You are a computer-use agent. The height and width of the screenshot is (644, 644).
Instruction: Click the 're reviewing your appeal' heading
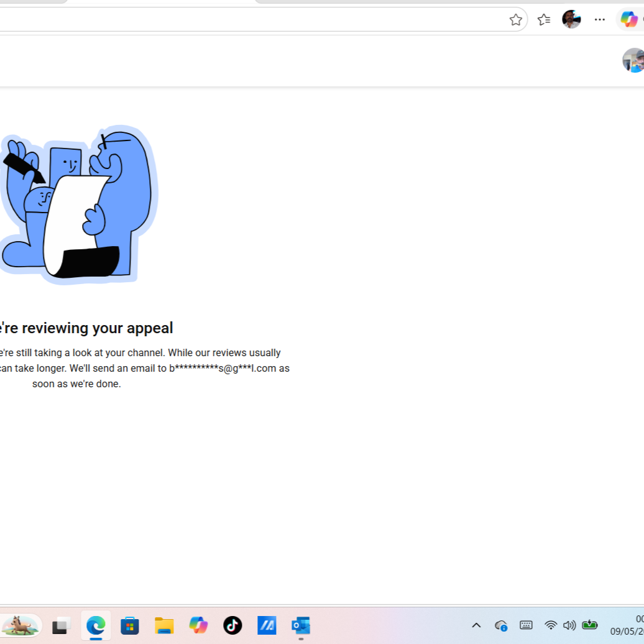click(x=86, y=328)
